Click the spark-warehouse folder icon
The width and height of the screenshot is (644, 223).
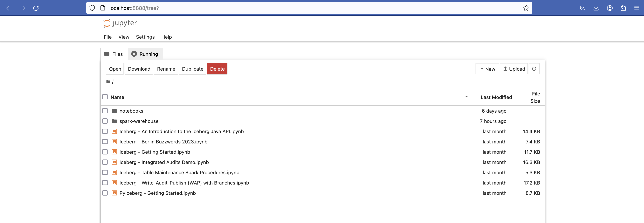[114, 121]
